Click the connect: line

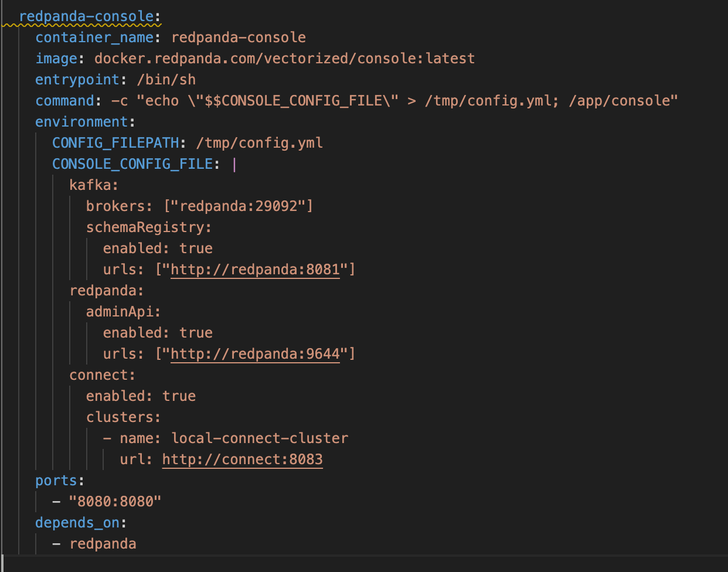point(103,375)
